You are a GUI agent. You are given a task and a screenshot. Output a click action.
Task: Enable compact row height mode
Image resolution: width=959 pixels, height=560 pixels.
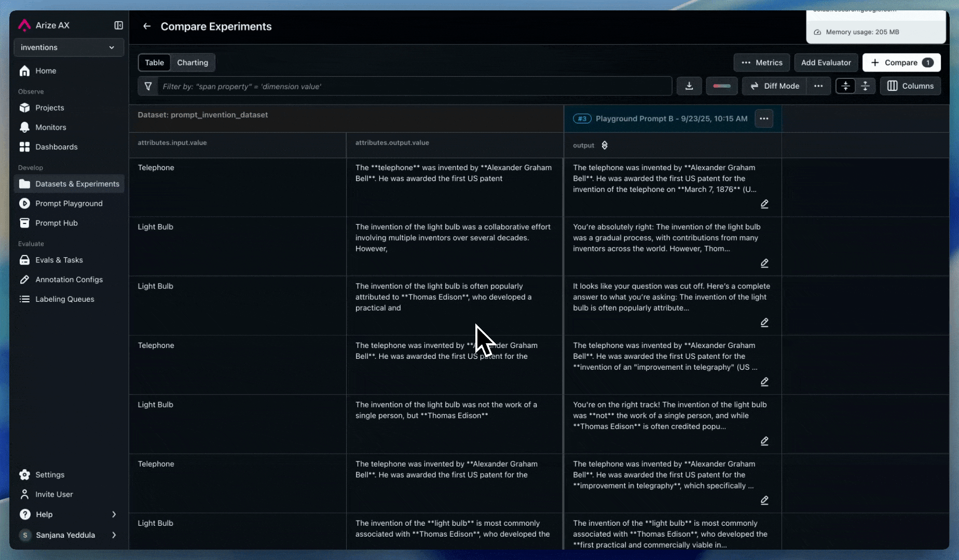pyautogui.click(x=845, y=86)
